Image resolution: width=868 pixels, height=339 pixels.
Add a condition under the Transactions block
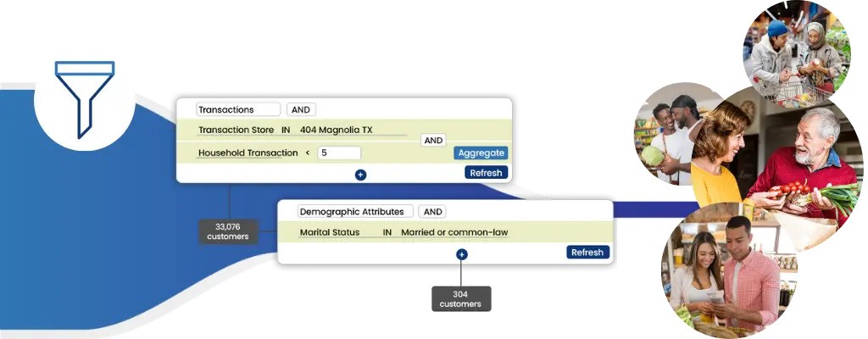(x=360, y=175)
